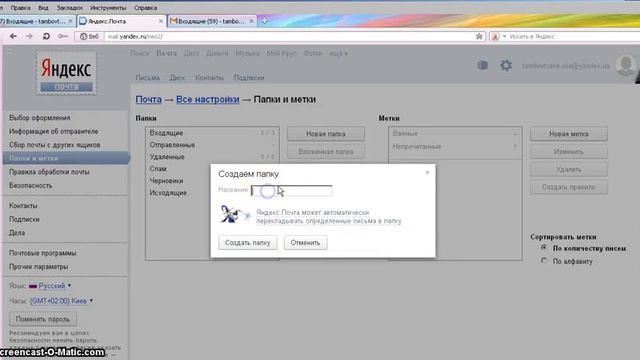
Task: Click the Новая метка button
Action: point(569,134)
